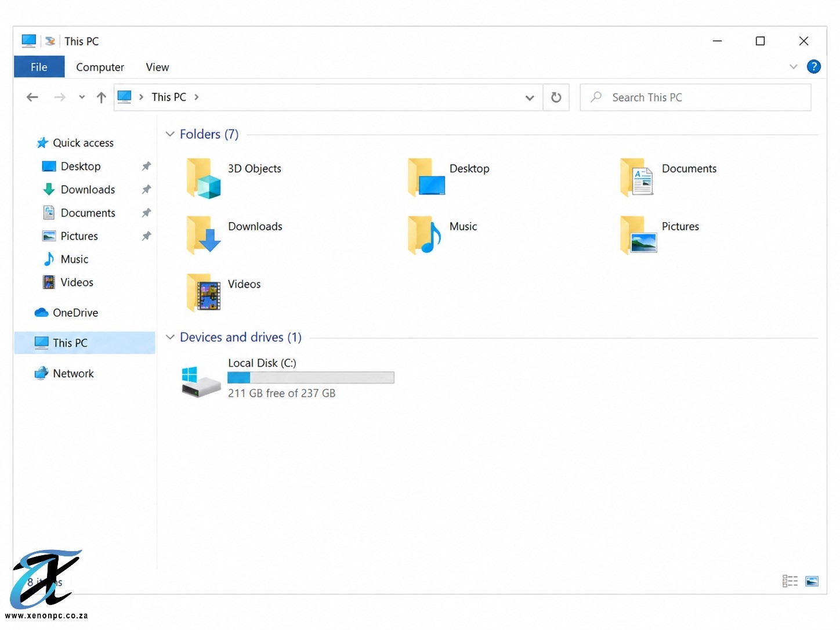
Task: Open the address bar history dropdown
Action: (x=530, y=97)
